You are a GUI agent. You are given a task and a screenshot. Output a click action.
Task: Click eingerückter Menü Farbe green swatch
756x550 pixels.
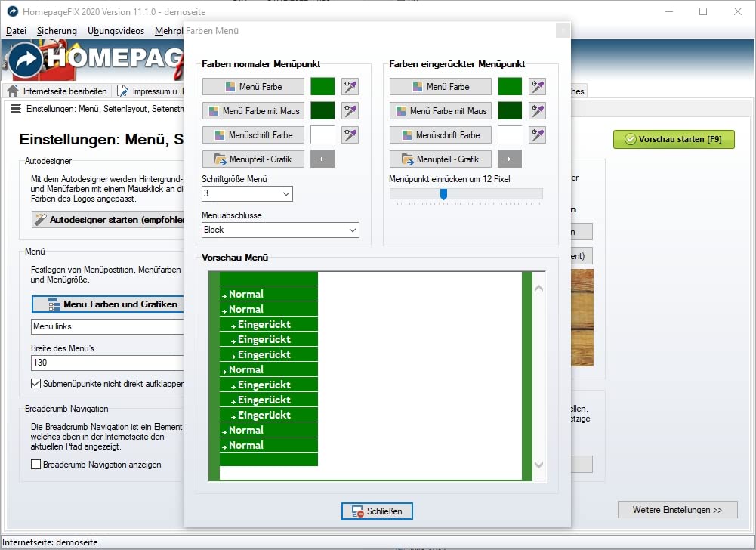coord(509,87)
